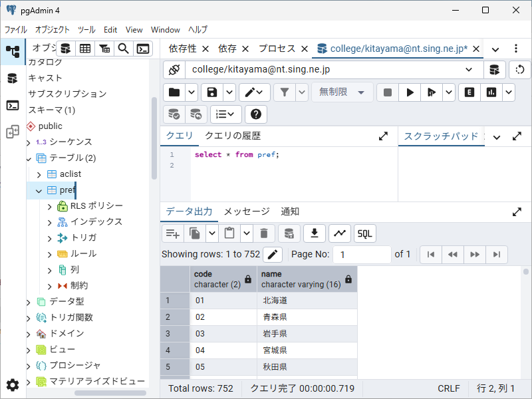The image size is (532, 399).
Task: Select the public schema tree item
Action: pyautogui.click(x=51, y=126)
